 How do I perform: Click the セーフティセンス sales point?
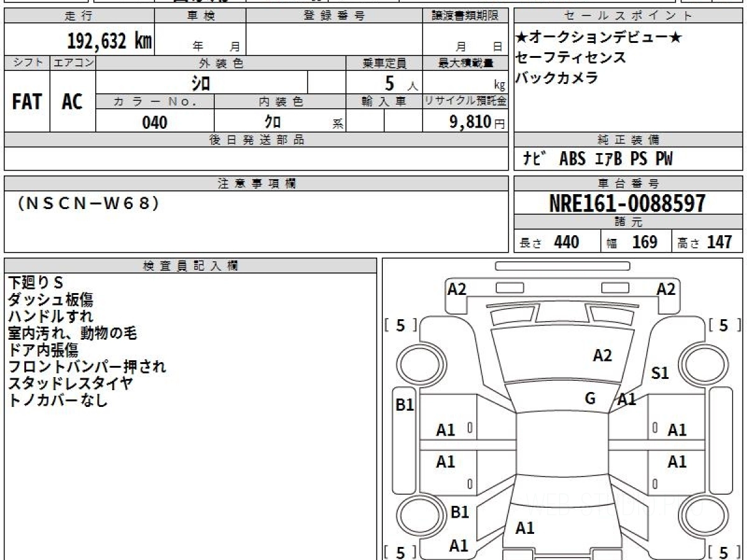(570, 58)
